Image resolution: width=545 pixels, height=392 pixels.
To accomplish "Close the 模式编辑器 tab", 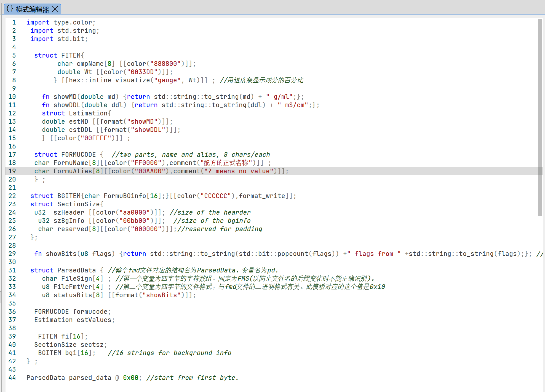I will (55, 9).
